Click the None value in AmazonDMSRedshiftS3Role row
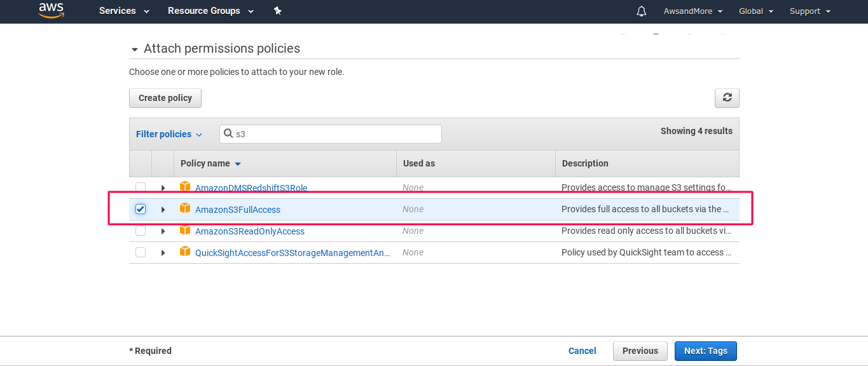The width and height of the screenshot is (868, 366). (x=413, y=187)
